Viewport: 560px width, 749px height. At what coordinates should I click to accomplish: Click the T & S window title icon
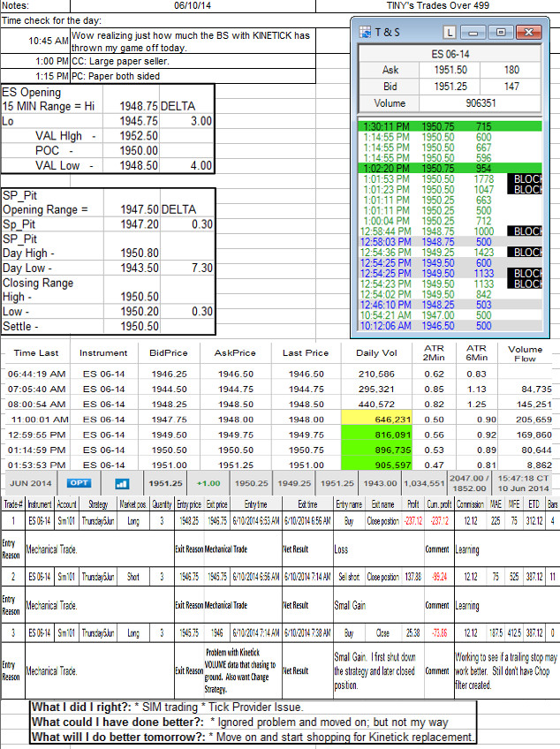point(365,33)
